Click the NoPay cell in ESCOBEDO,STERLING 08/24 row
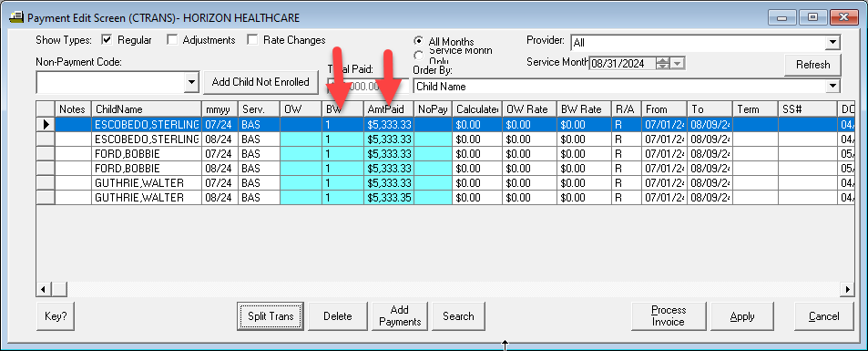868x351 pixels. [433, 139]
